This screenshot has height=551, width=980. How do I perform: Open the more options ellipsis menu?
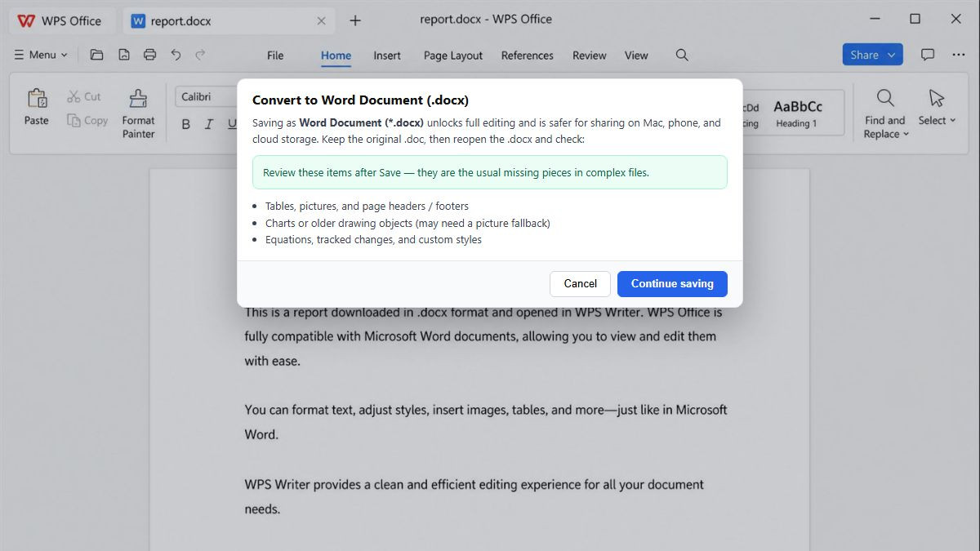[959, 55]
